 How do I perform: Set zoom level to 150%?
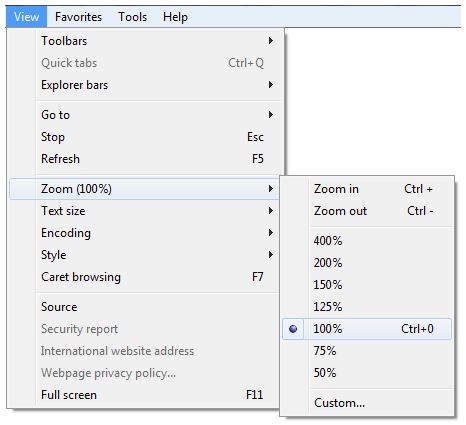coord(367,285)
